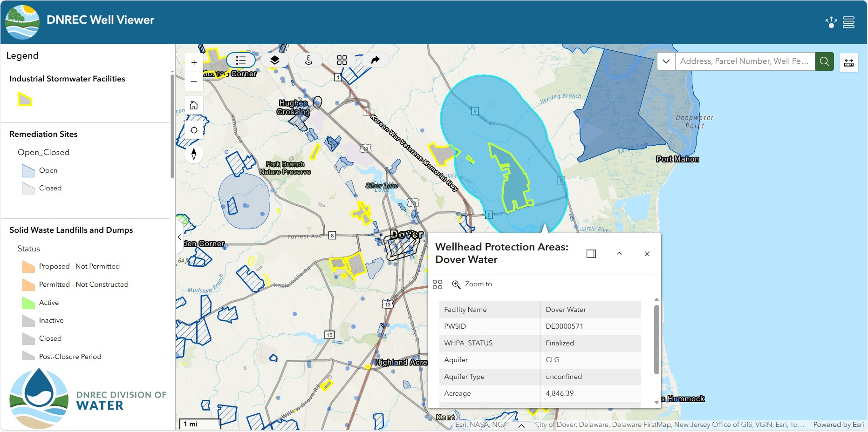
Task: Open the basemap gallery grid icon
Action: pyautogui.click(x=342, y=60)
